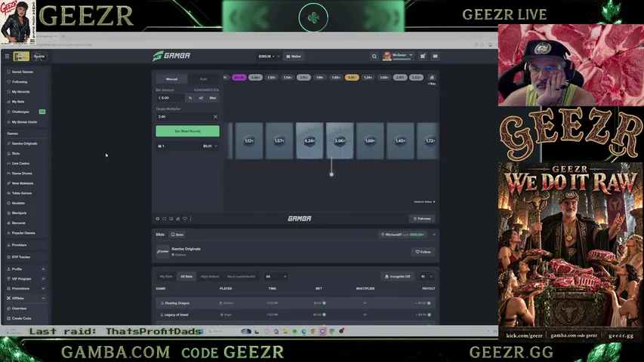Toggle theater mode icon under game
Image resolution: width=644 pixels, height=362 pixels.
point(165,219)
